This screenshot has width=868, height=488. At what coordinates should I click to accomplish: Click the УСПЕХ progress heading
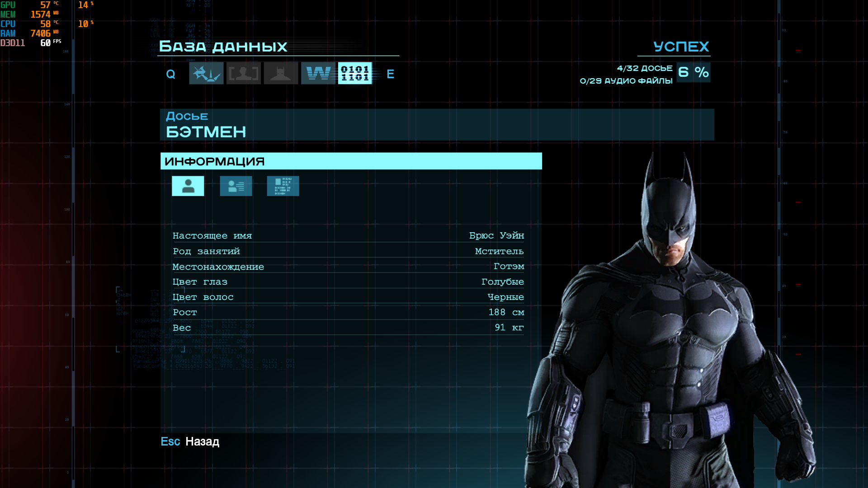coord(681,47)
